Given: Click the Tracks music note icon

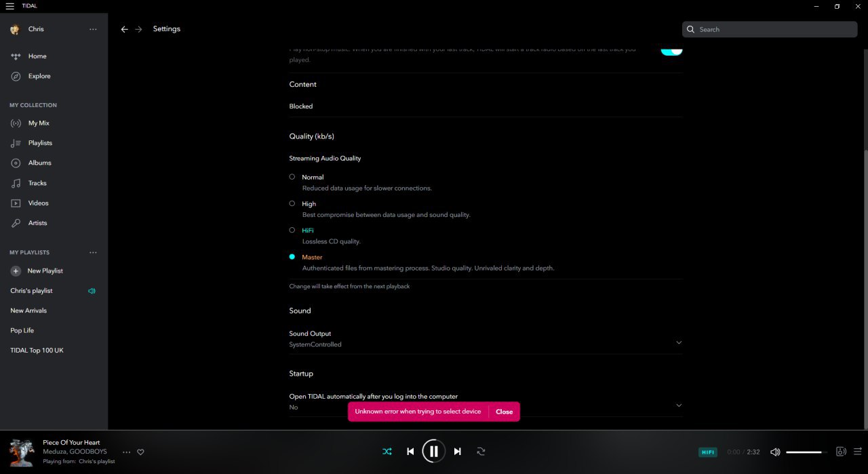Looking at the screenshot, I should (x=16, y=183).
